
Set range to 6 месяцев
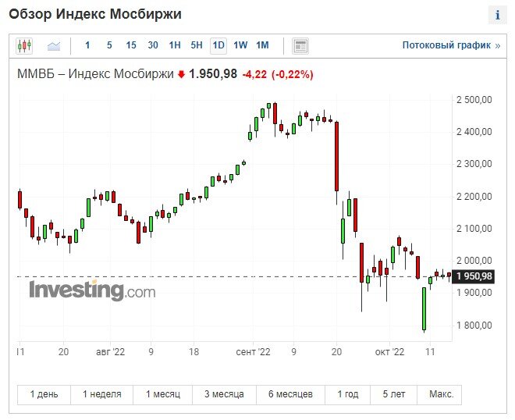(290, 394)
